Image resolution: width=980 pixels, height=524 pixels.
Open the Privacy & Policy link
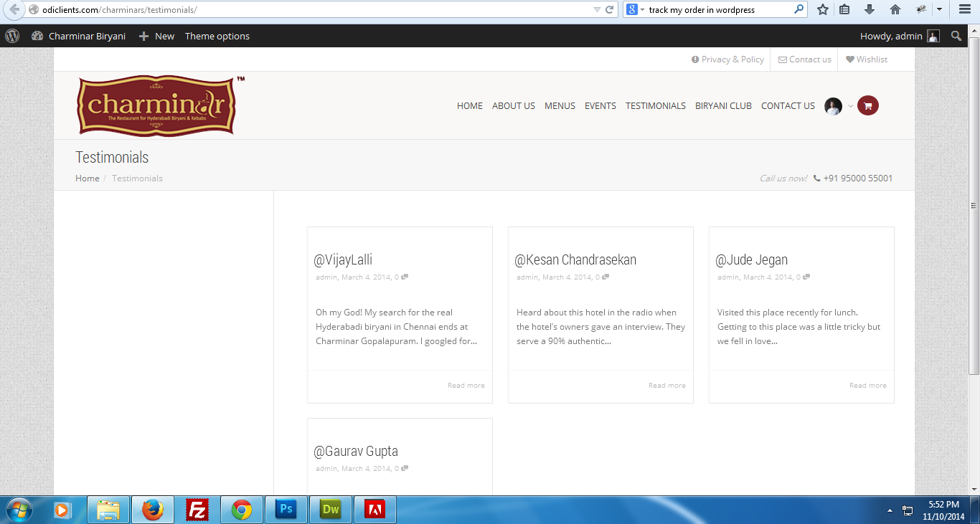click(x=727, y=59)
